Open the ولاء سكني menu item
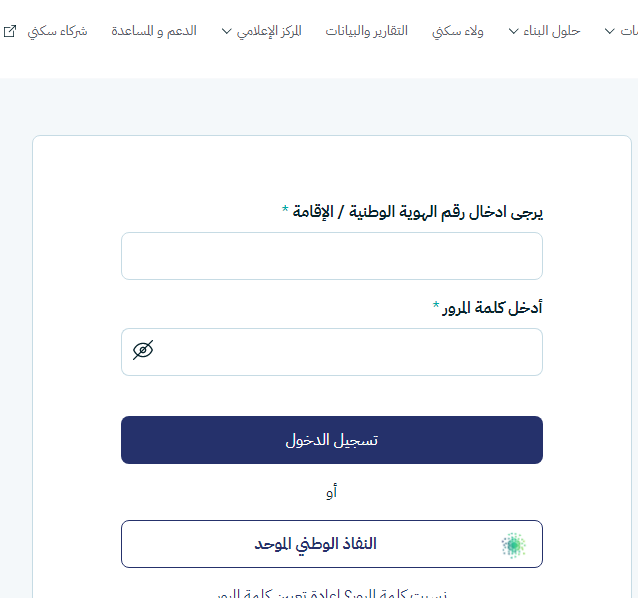The width and height of the screenshot is (638, 598). tap(458, 31)
